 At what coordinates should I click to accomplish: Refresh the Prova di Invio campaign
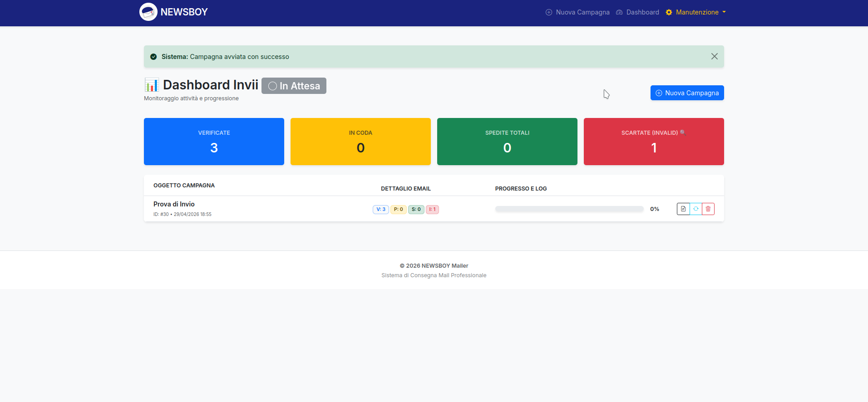pos(695,209)
